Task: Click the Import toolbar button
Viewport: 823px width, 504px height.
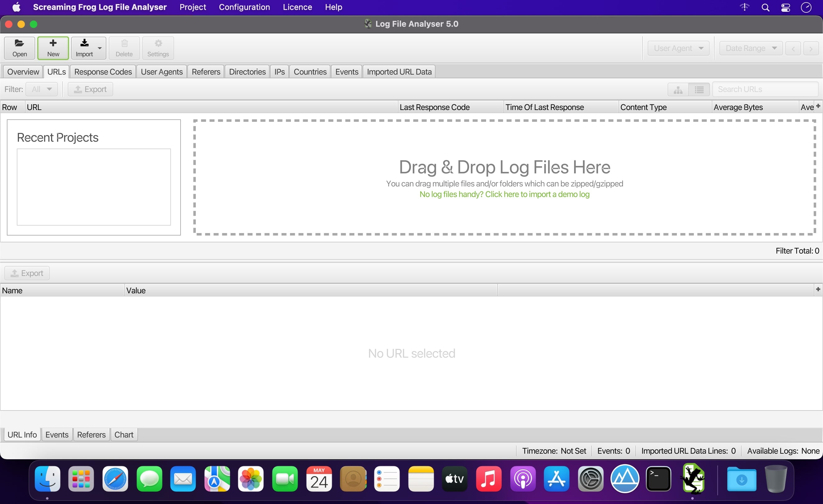Action: (84, 48)
